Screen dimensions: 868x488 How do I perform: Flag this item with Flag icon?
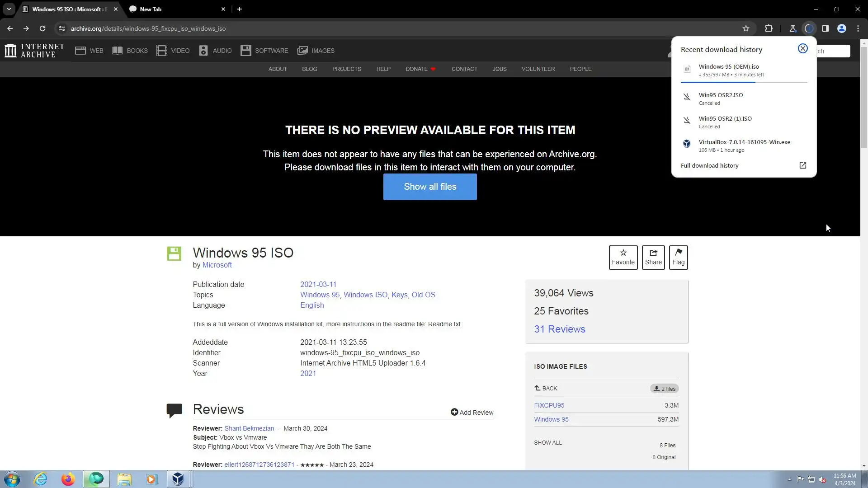678,258
